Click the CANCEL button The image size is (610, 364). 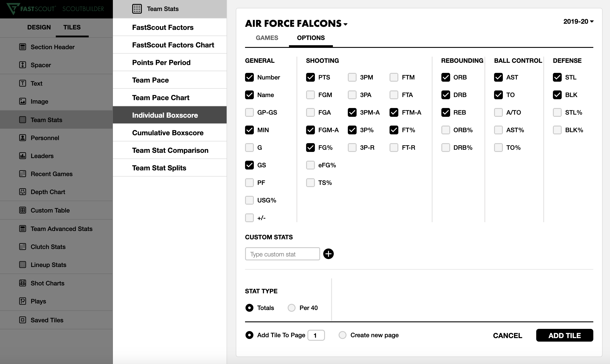507,335
